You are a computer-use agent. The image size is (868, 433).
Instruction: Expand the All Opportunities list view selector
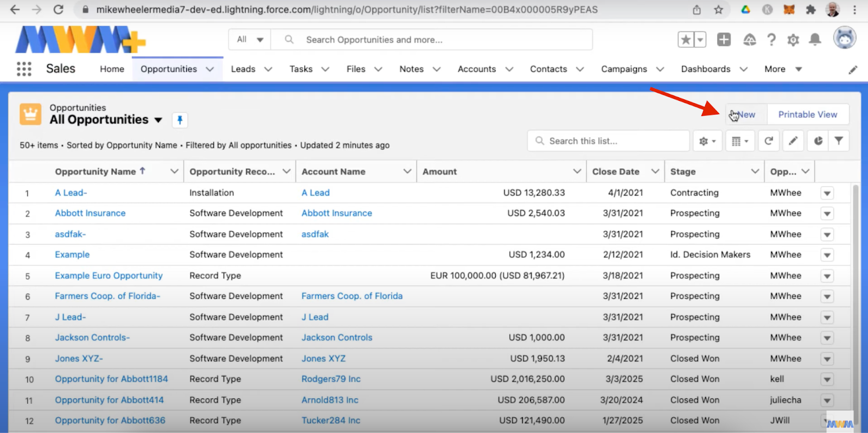point(158,120)
